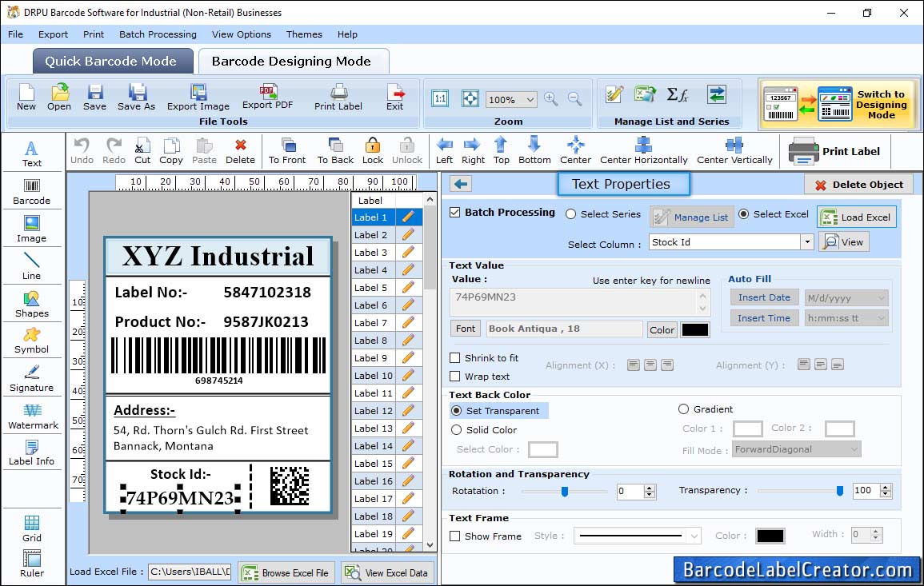The height and width of the screenshot is (586, 924).
Task: Select the Watermark tool
Action: 33,417
